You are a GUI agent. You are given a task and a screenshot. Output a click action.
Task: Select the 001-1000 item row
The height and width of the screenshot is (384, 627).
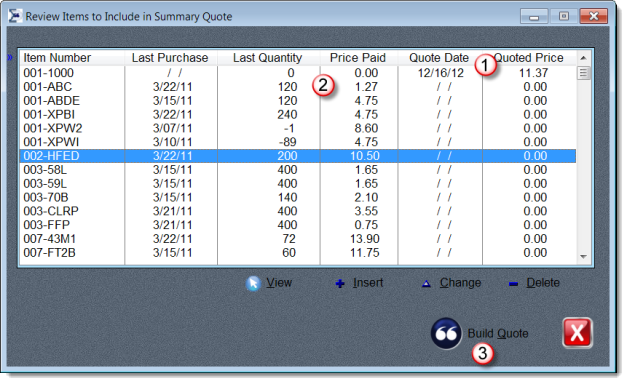[x=298, y=73]
